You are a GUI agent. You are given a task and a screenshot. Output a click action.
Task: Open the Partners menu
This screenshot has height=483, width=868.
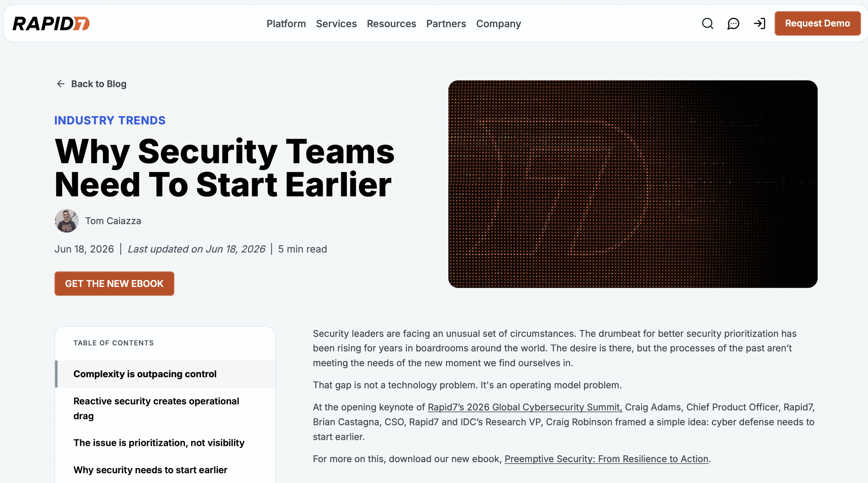(x=446, y=24)
